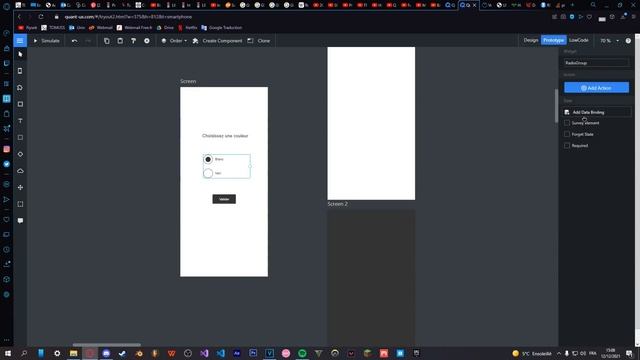This screenshot has width=640, height=360.
Task: Select the Blanc radio button on canvas
Action: click(208, 159)
